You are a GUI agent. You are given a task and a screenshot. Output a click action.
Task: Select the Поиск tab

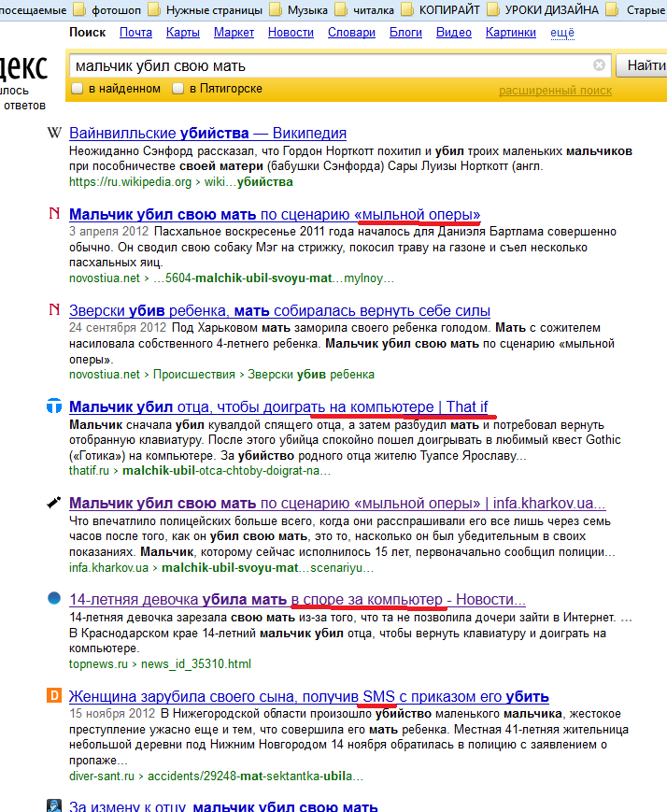pyautogui.click(x=88, y=32)
